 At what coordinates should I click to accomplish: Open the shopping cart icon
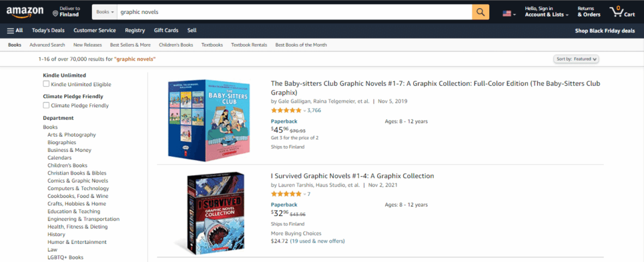(x=619, y=12)
